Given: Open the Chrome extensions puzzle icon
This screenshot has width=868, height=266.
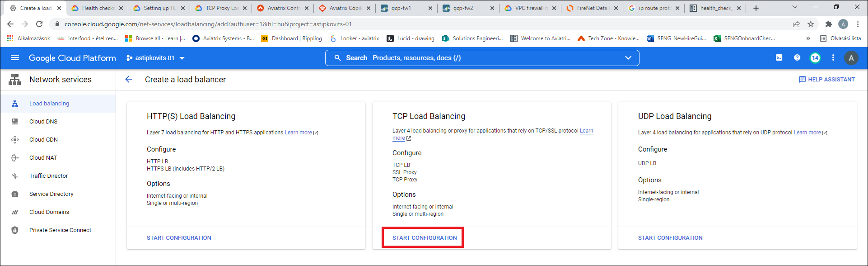Looking at the screenshot, I should point(828,24).
